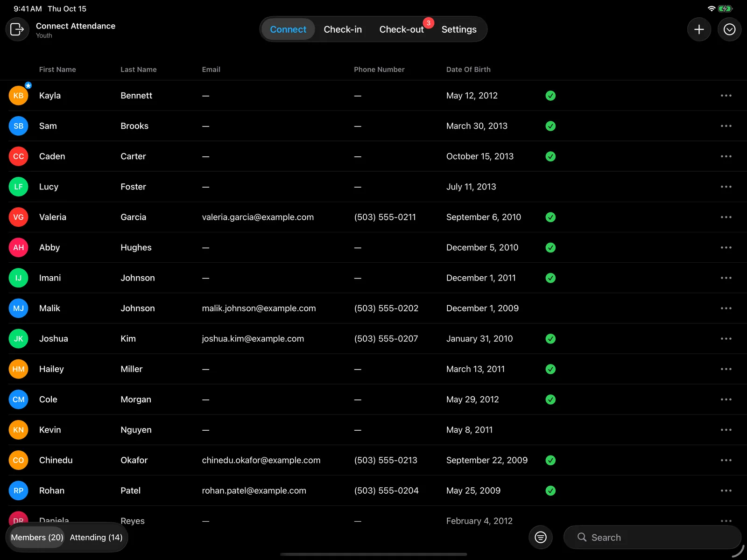This screenshot has width=747, height=560.
Task: Open the more options menu for Lucy Foster
Action: pos(726,187)
